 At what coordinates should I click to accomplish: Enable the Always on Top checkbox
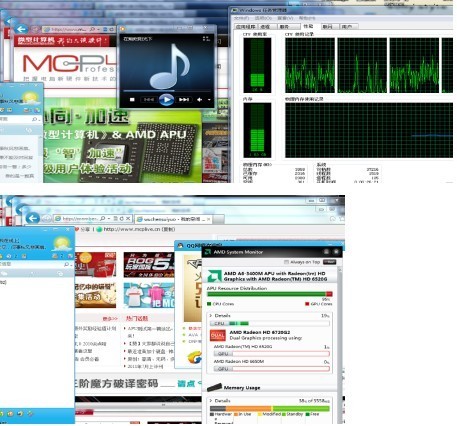(x=286, y=262)
